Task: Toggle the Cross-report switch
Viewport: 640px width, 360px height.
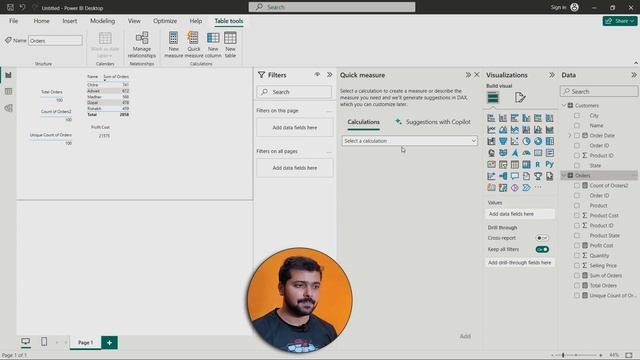Action: (x=542, y=238)
